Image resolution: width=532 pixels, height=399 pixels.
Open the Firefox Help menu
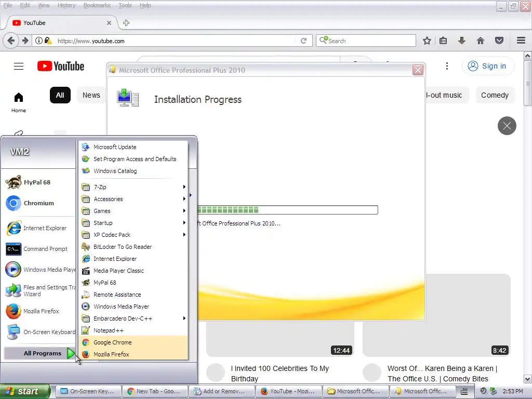pos(145,5)
